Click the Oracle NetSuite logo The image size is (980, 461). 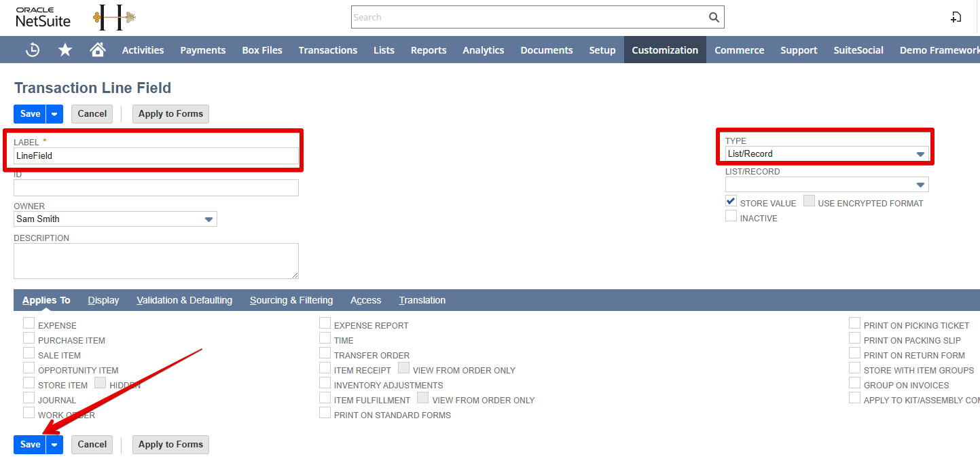point(43,17)
